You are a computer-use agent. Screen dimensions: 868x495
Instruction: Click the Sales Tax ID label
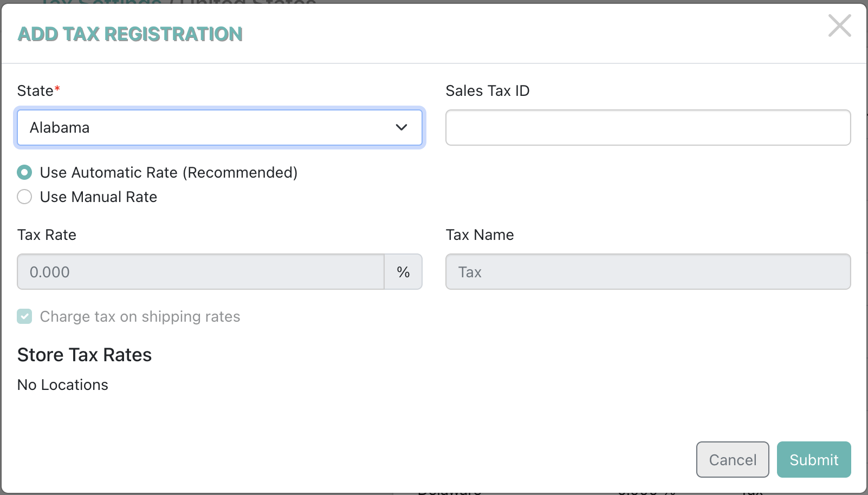click(488, 91)
